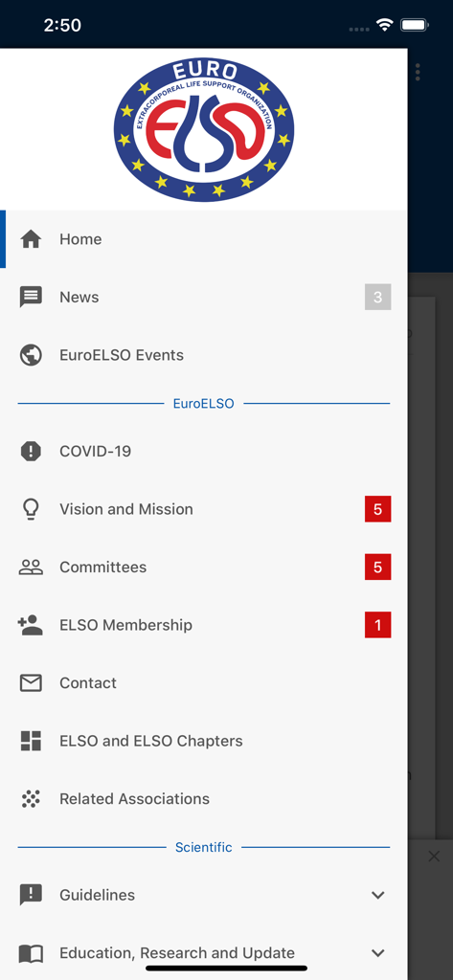This screenshot has height=980, width=453.
Task: Tap the lightbulb icon for Vision and Mission
Action: pyautogui.click(x=31, y=509)
